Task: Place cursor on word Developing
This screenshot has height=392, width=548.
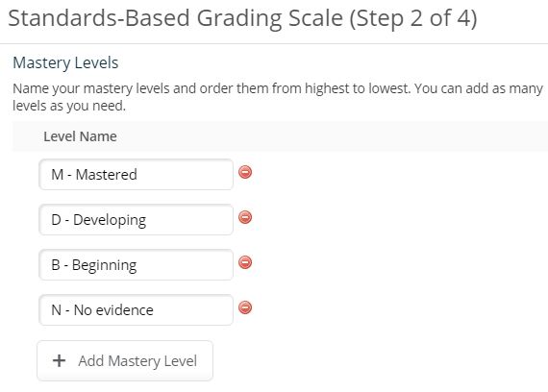Action: [x=110, y=220]
